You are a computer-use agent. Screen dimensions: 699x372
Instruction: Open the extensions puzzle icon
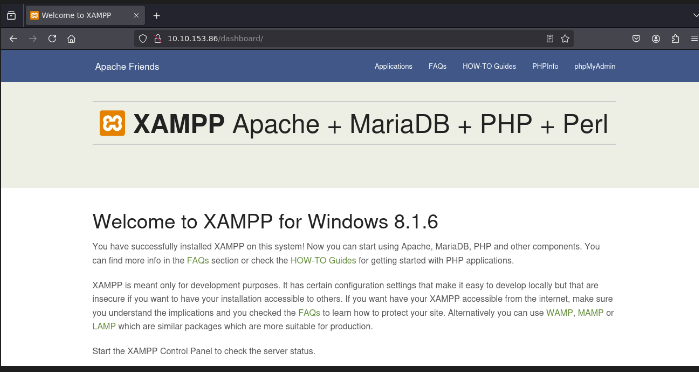(x=675, y=39)
